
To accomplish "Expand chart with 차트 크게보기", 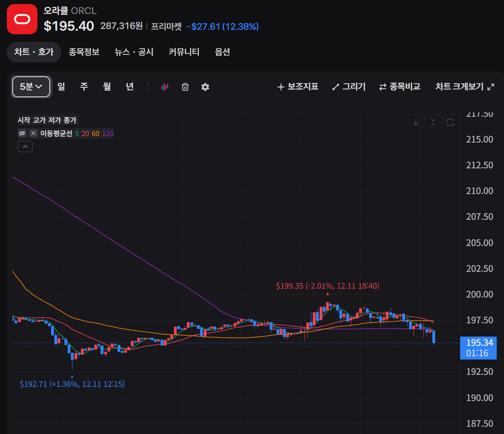I will click(465, 87).
